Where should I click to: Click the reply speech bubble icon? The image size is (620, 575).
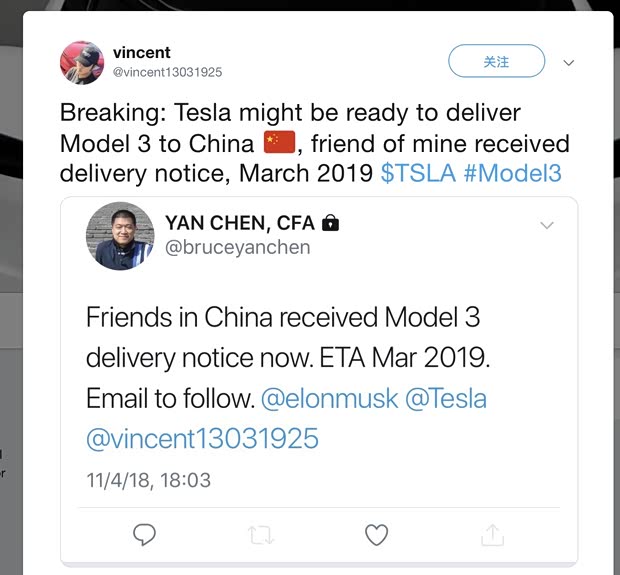pyautogui.click(x=144, y=535)
